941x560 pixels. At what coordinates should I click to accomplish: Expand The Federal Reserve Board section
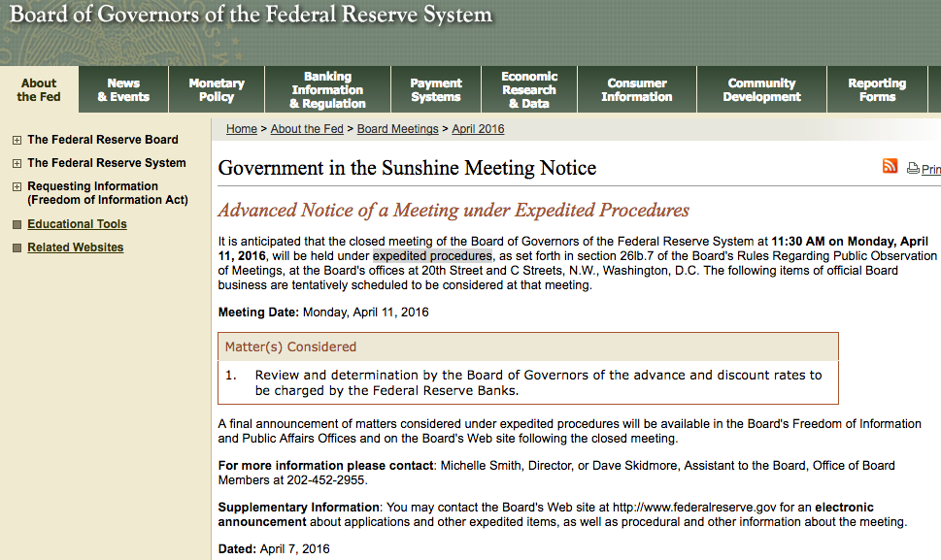tap(17, 140)
